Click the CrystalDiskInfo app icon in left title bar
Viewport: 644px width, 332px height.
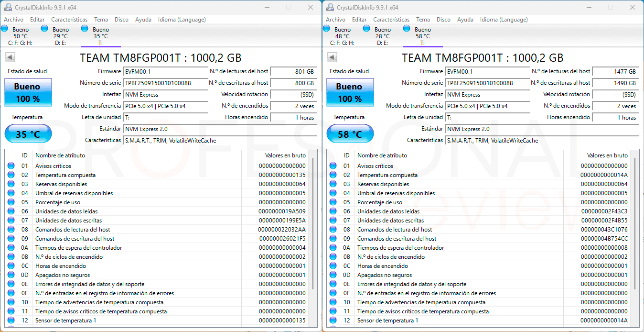(8, 7)
